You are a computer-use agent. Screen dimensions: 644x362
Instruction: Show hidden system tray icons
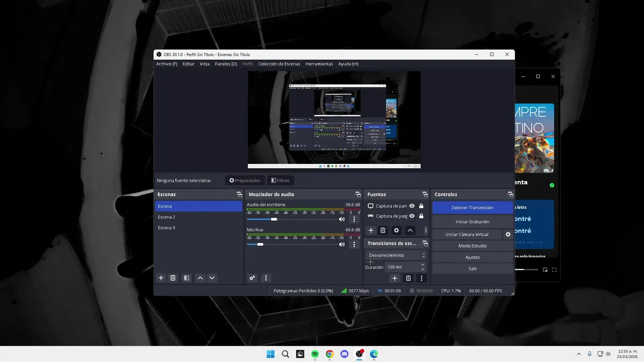579,354
